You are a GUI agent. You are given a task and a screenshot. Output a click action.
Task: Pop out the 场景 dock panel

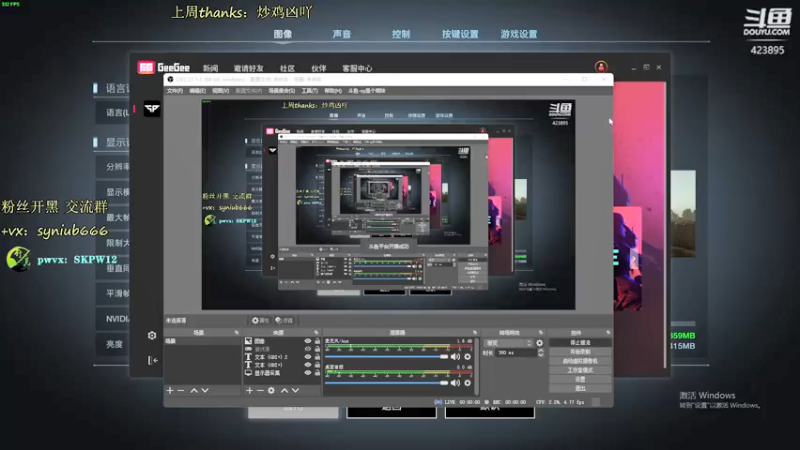click(x=236, y=333)
